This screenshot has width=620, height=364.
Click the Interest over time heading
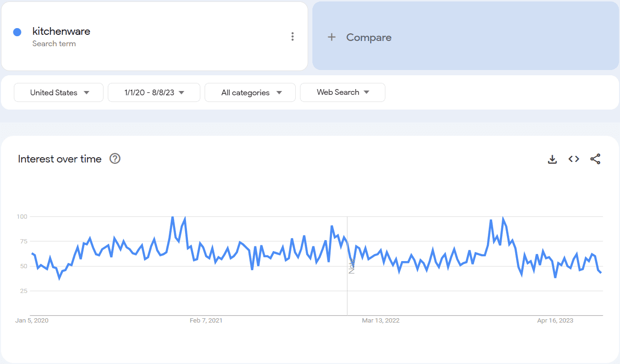click(x=60, y=159)
